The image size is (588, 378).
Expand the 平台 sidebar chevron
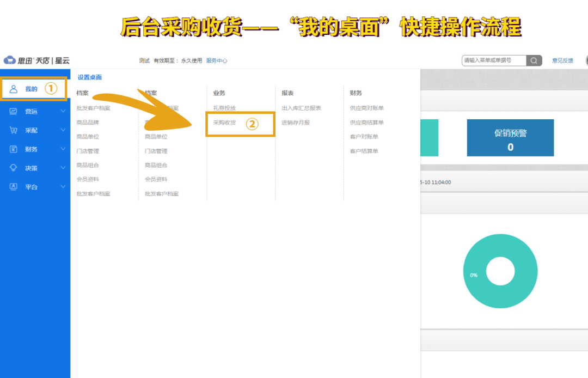pyautogui.click(x=63, y=187)
